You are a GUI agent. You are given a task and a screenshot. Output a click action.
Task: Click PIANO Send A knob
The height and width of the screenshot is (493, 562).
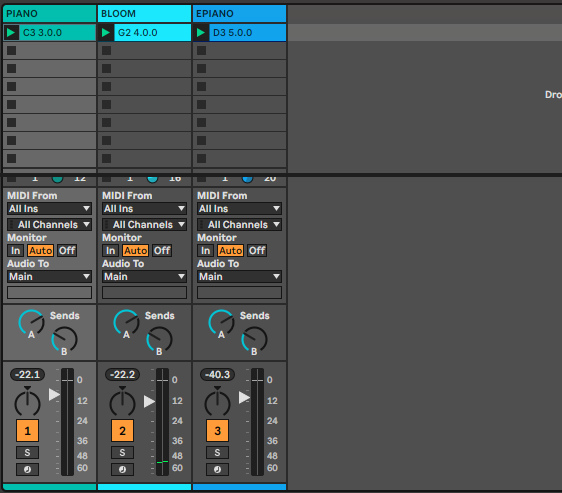pos(32,323)
